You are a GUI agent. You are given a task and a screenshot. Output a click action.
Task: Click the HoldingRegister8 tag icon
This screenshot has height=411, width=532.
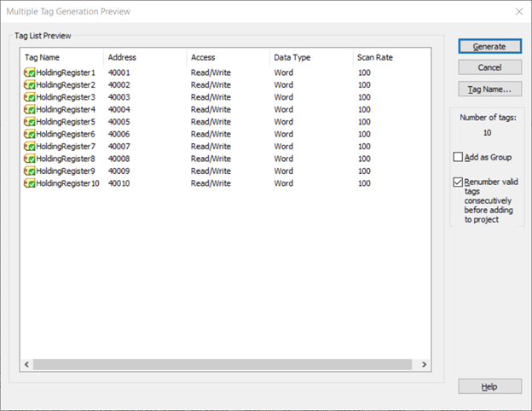pos(29,159)
